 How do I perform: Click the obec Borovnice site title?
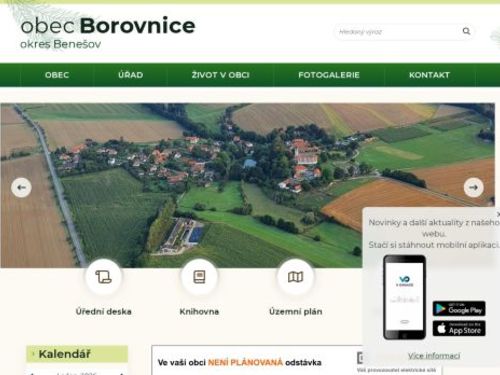coord(108,26)
